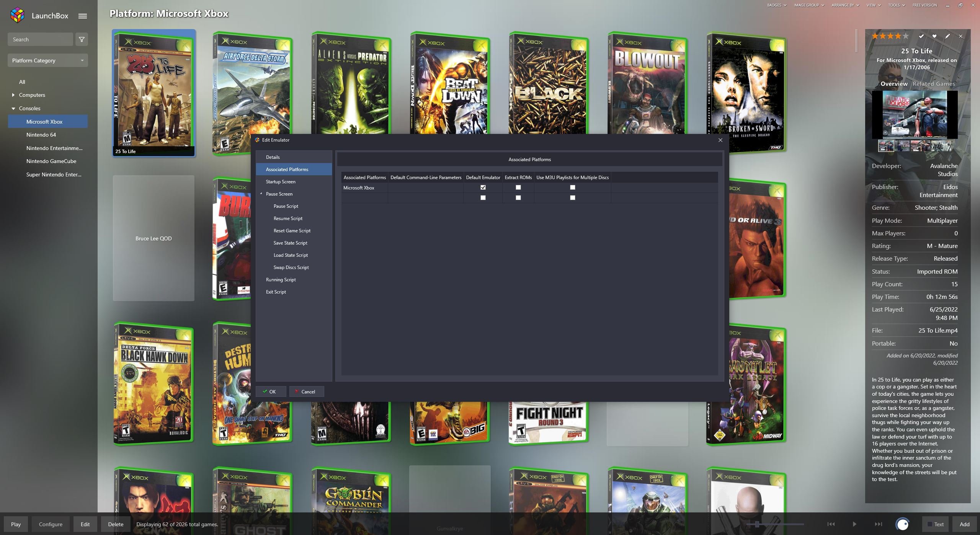The image size is (980, 535).
Task: Click the Microsoft Xbox associated platform cell
Action: (x=364, y=188)
